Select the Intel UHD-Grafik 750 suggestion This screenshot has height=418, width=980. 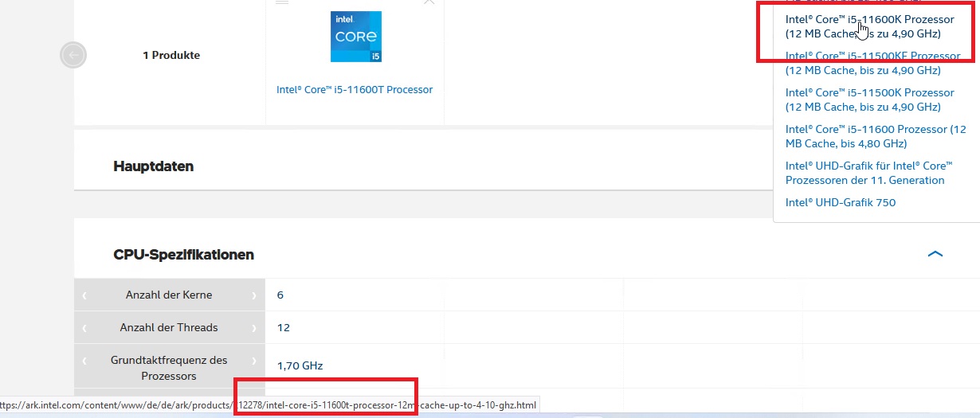(x=841, y=202)
